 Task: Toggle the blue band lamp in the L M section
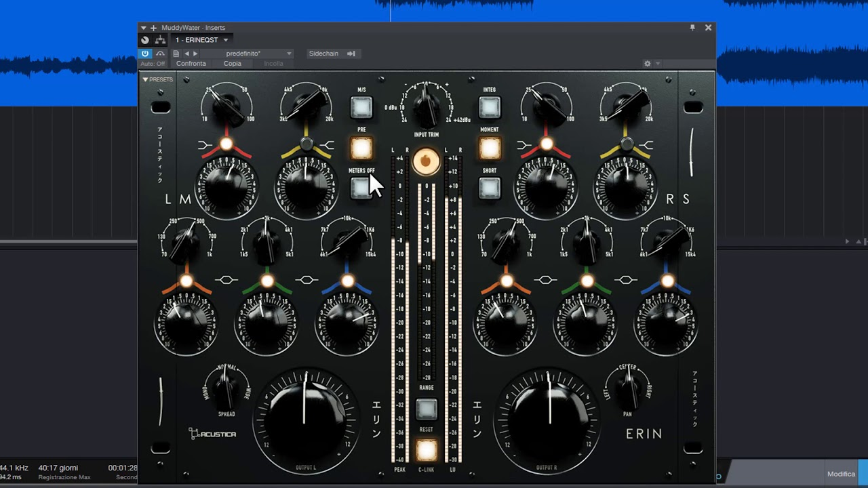click(348, 281)
